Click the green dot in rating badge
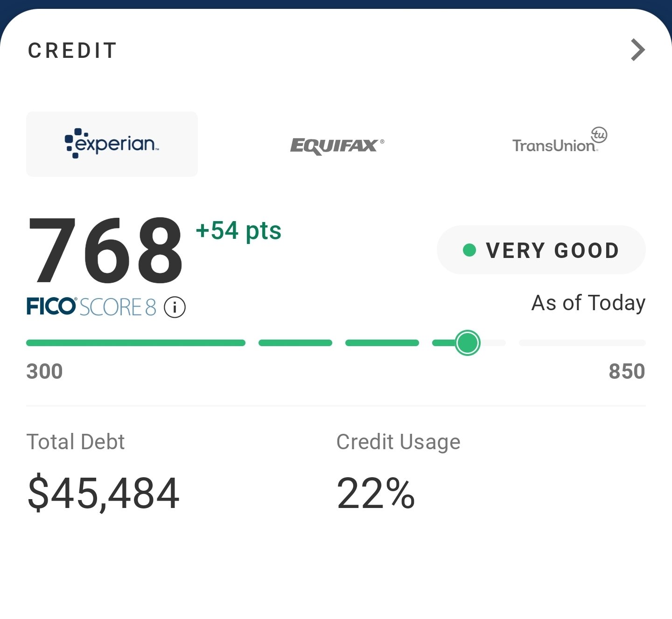Screen dimensions: 672x619 click(469, 250)
